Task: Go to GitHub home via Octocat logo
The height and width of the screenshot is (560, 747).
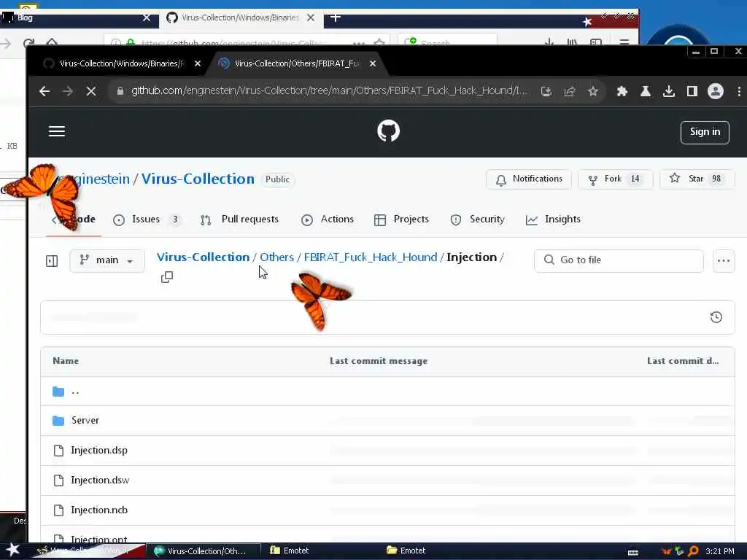Action: coord(388,131)
